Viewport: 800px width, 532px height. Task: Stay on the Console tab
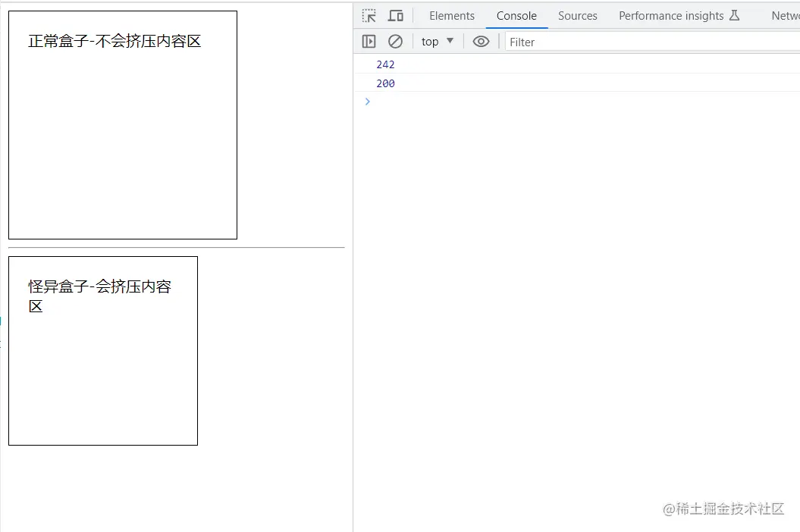pyautogui.click(x=516, y=15)
